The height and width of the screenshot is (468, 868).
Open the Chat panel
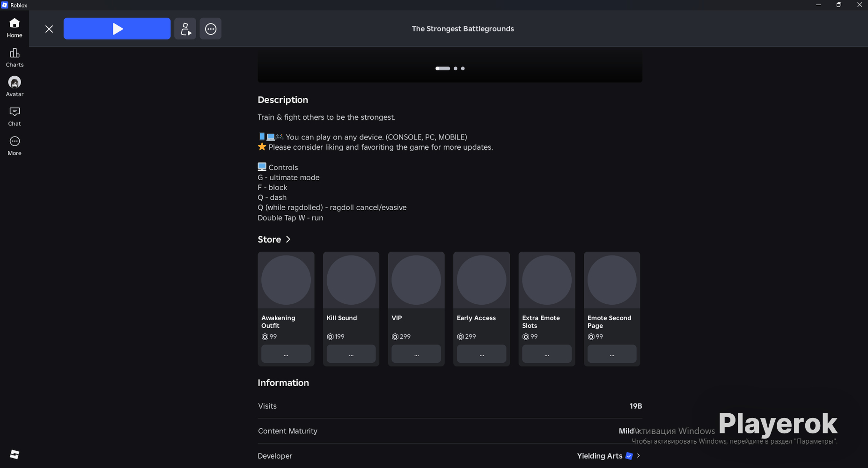pos(15,117)
